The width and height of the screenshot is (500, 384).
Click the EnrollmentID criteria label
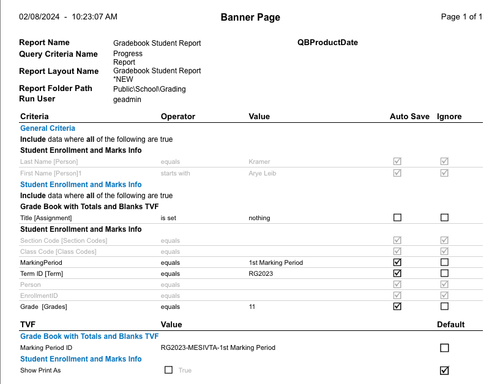click(39, 296)
